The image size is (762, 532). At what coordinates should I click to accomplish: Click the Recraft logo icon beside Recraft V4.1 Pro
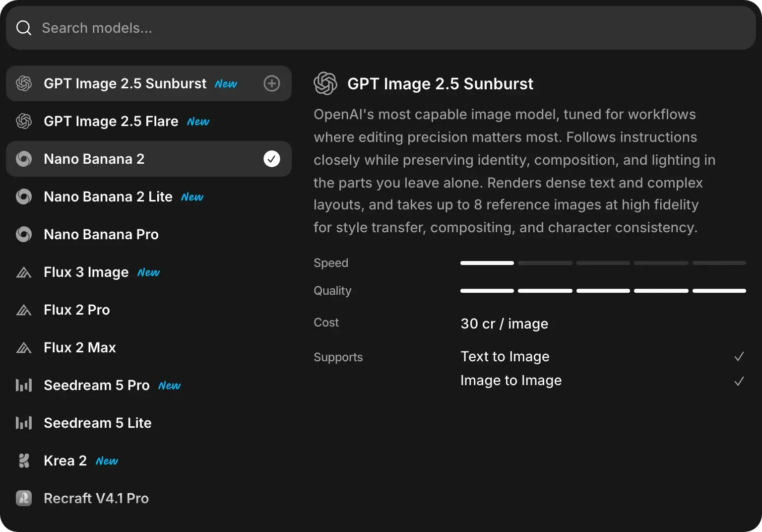pos(24,498)
